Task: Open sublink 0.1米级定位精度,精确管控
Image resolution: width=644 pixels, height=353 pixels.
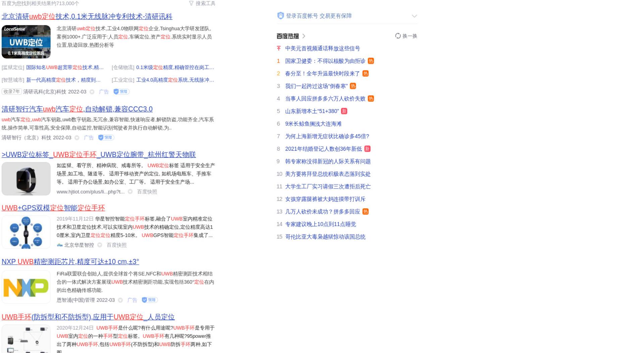Action: (x=175, y=67)
